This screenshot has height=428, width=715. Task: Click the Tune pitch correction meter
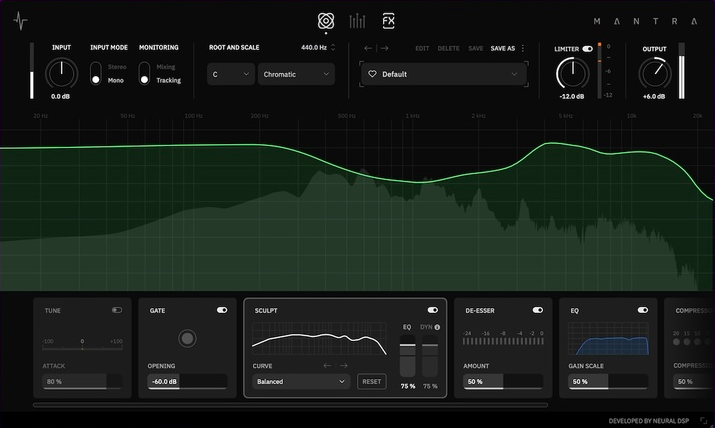[82, 347]
